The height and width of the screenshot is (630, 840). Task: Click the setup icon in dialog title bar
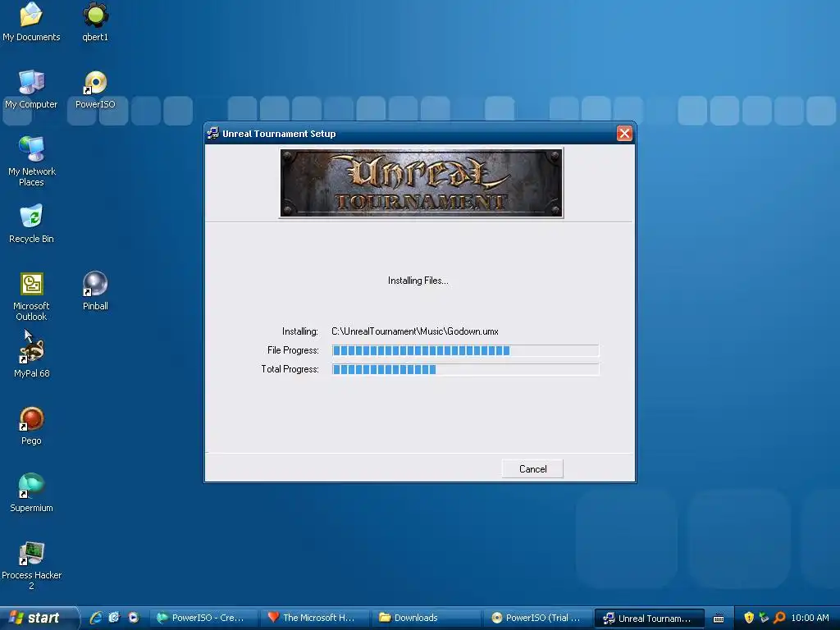[x=212, y=134]
